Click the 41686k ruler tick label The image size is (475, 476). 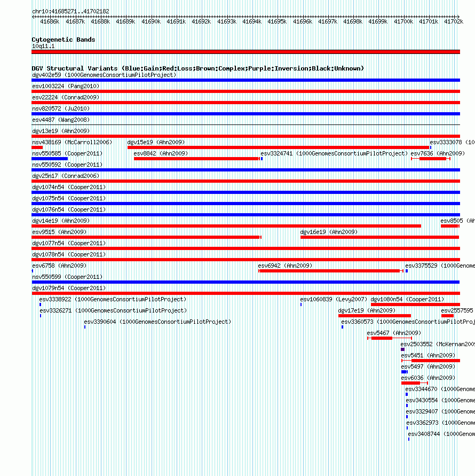pyautogui.click(x=50, y=22)
